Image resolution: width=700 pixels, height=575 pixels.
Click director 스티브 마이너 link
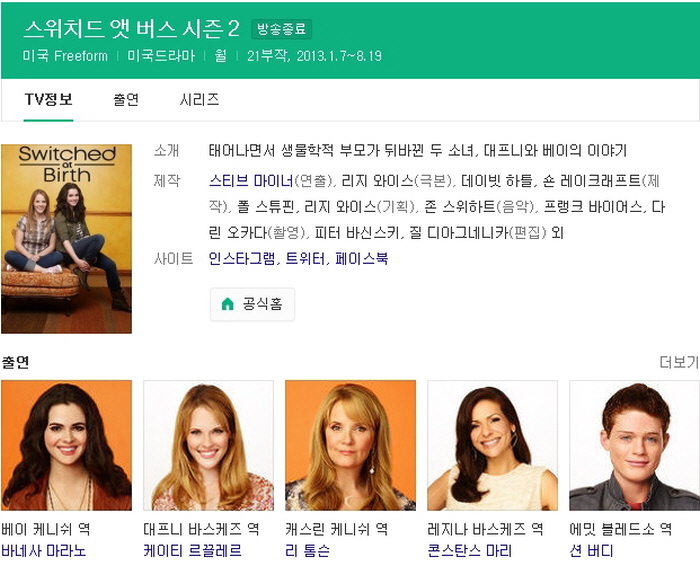251,181
